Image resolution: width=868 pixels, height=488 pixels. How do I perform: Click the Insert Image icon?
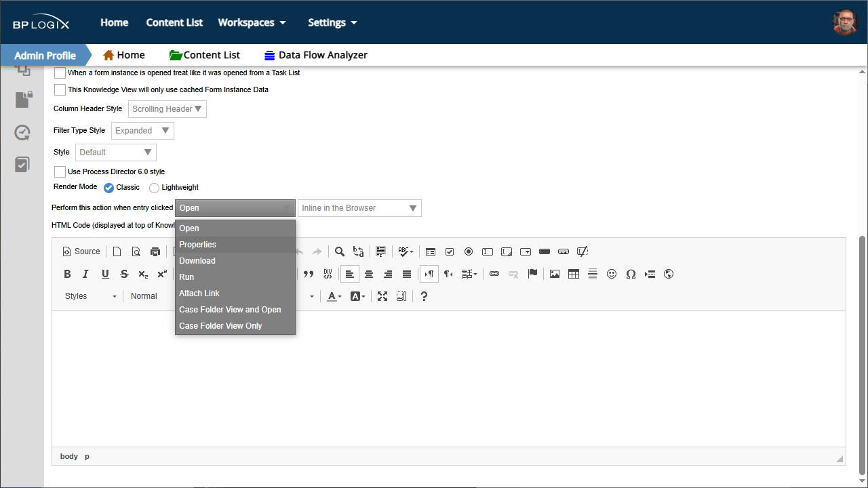(x=555, y=274)
